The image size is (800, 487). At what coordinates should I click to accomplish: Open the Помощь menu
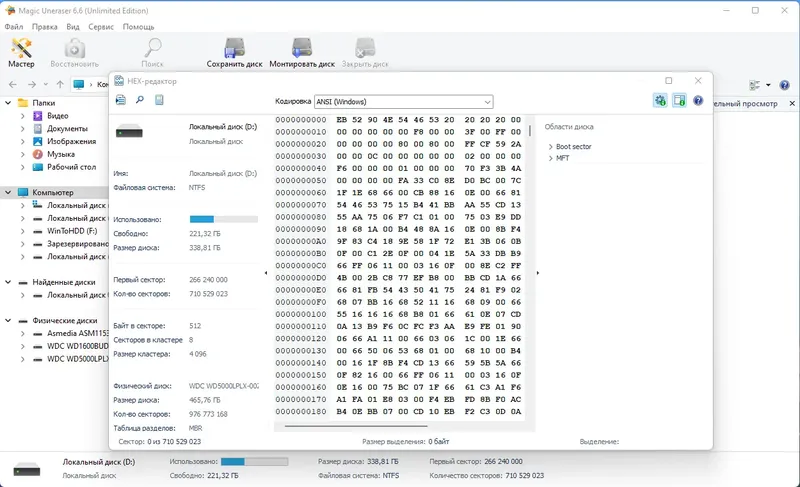tap(138, 27)
